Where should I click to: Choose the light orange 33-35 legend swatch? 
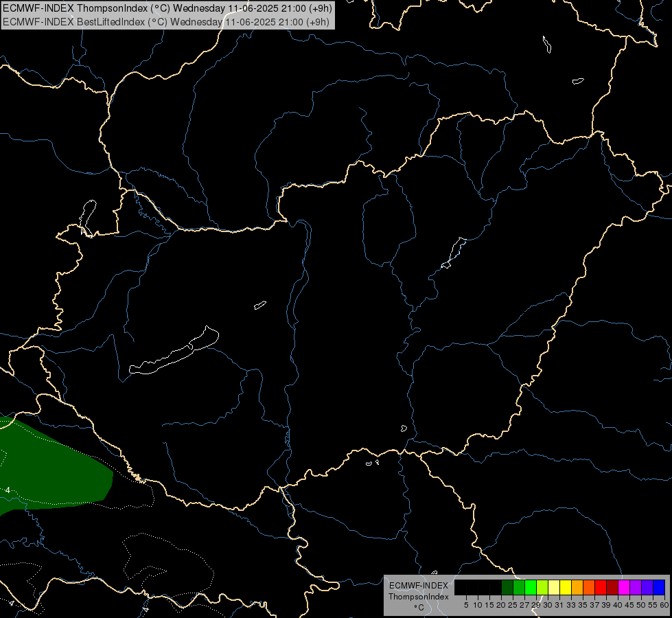(577, 588)
